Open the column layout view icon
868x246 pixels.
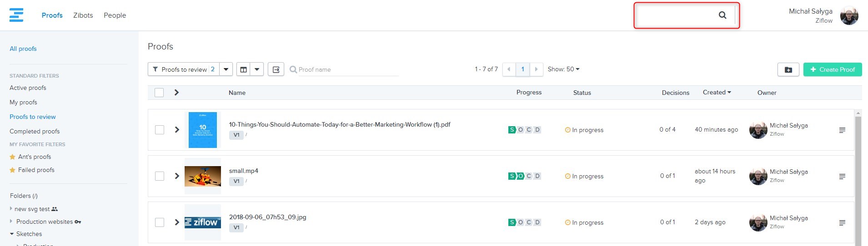244,69
